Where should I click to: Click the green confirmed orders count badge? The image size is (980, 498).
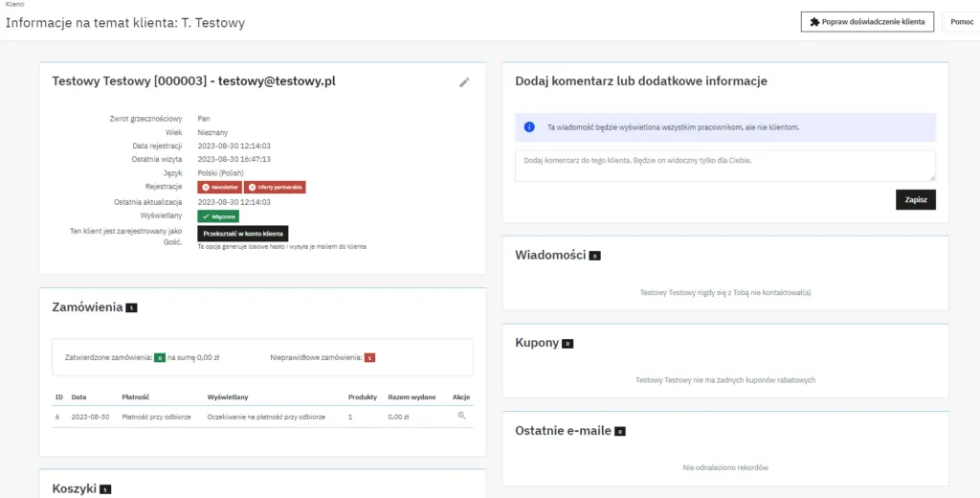tap(160, 357)
